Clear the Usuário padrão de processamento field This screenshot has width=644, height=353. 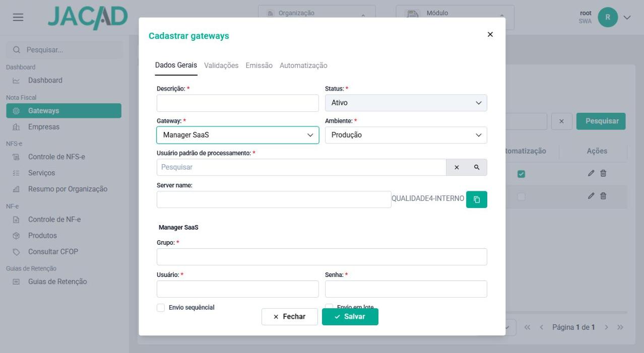457,167
